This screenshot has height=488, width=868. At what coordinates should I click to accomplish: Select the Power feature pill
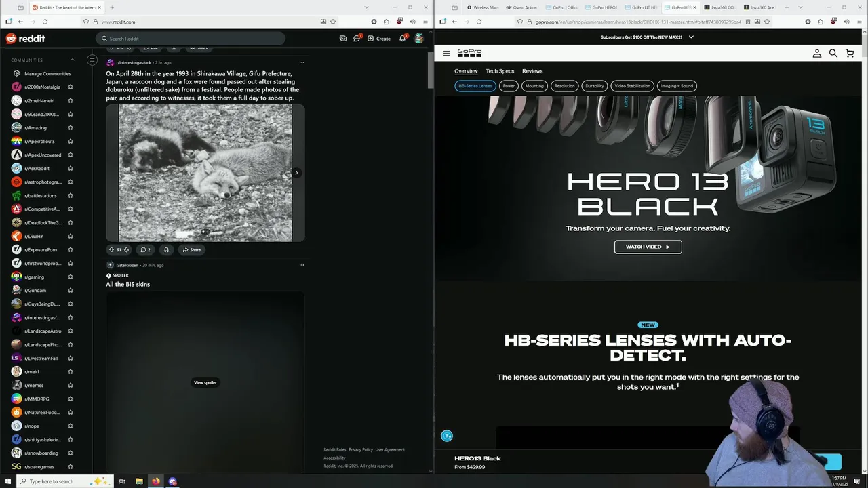pos(509,86)
